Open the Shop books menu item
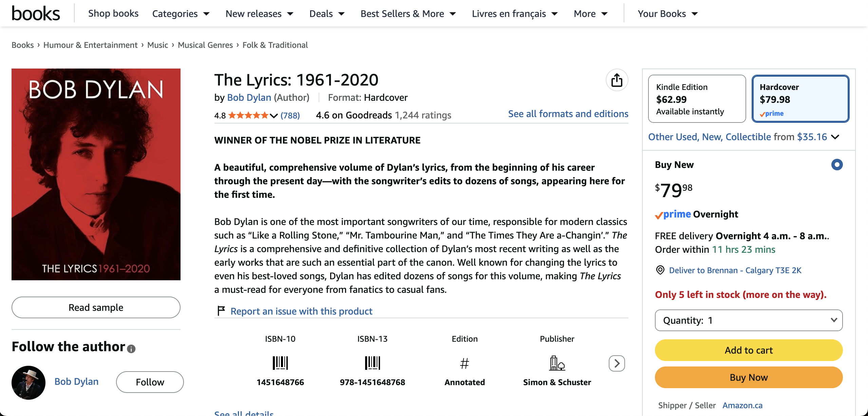Screen dimensions: 868x416 pos(113,14)
